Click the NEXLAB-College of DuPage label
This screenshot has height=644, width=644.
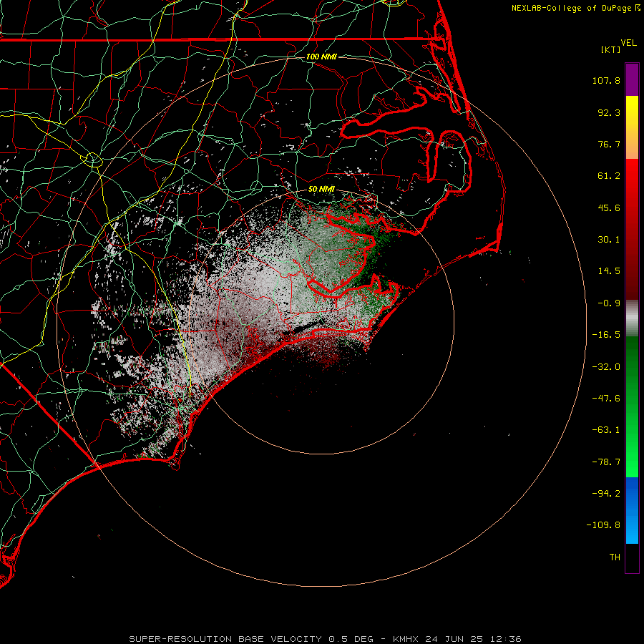pos(571,8)
